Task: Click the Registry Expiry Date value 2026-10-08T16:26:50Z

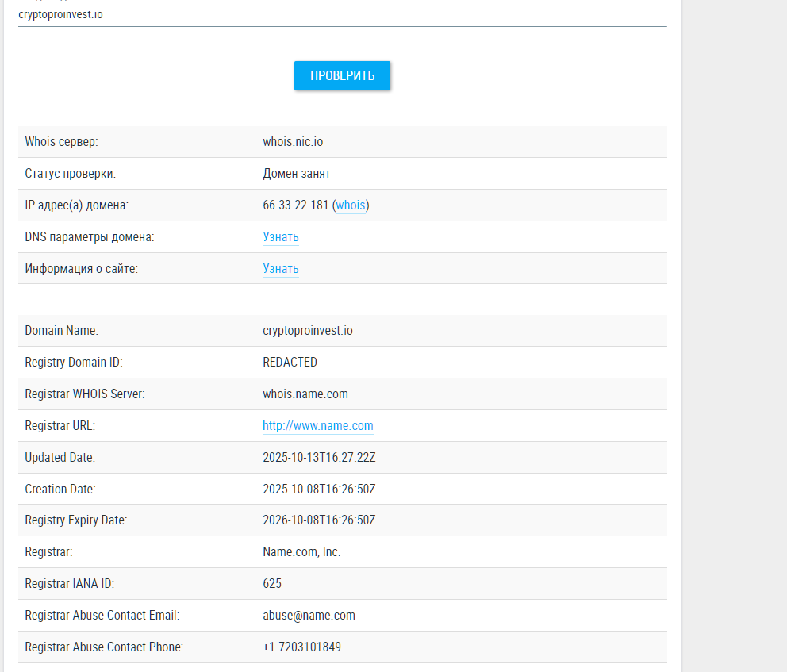Action: (319, 520)
